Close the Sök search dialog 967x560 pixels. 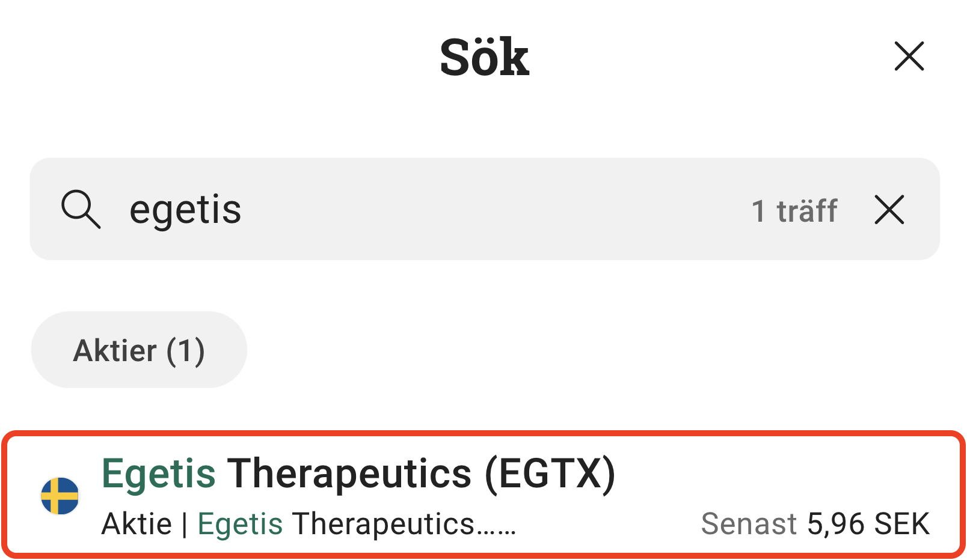(x=909, y=56)
